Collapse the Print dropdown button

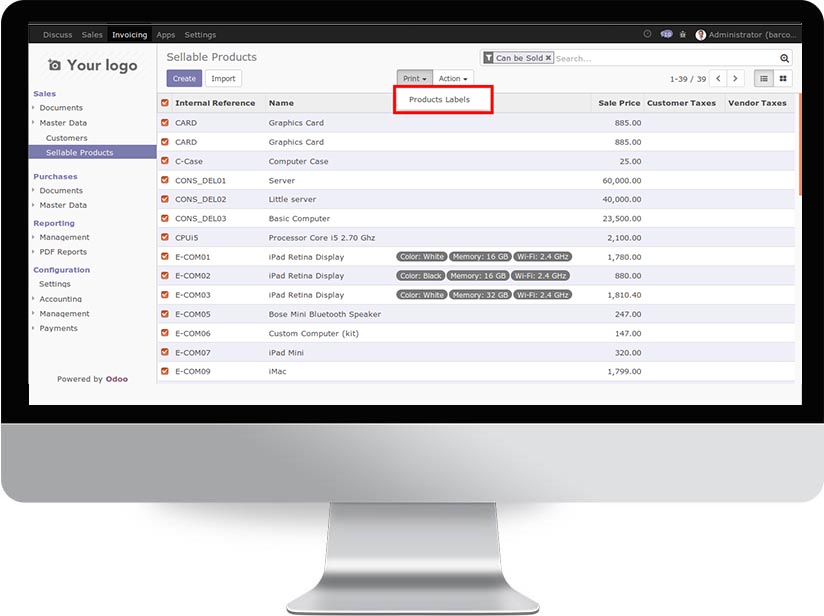click(414, 78)
